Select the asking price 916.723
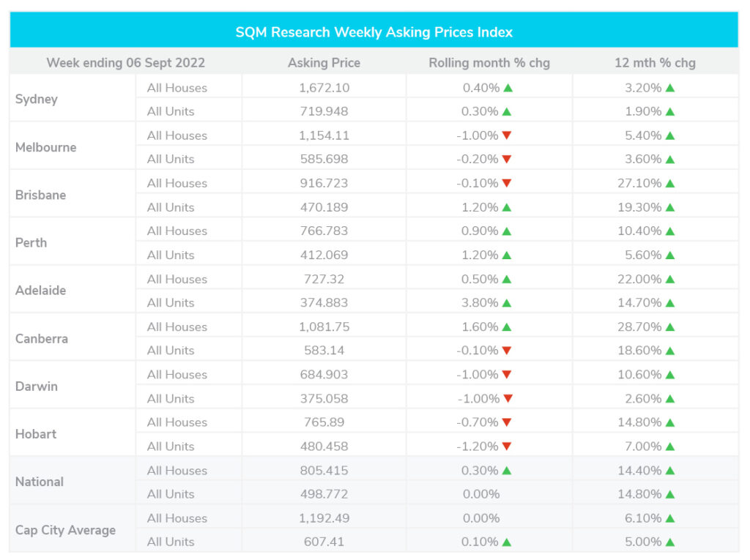This screenshot has width=750, height=560. tap(324, 183)
